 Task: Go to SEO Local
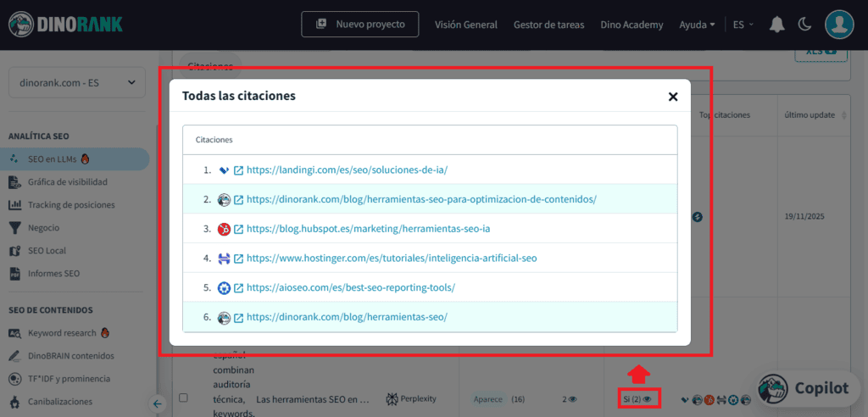(x=47, y=251)
